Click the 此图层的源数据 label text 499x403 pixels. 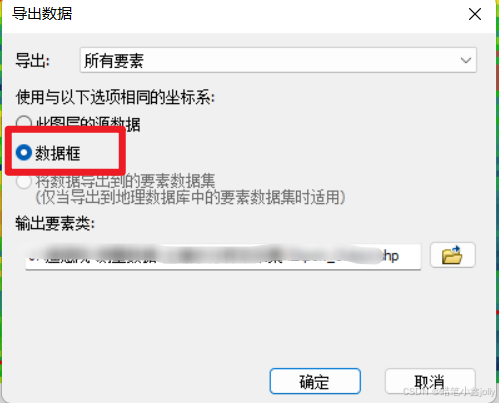(x=88, y=123)
